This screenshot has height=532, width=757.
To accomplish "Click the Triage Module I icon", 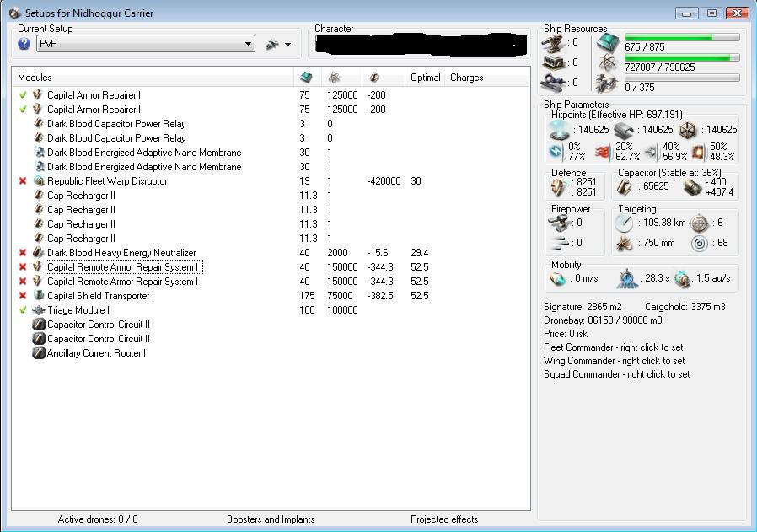I will click(x=39, y=310).
